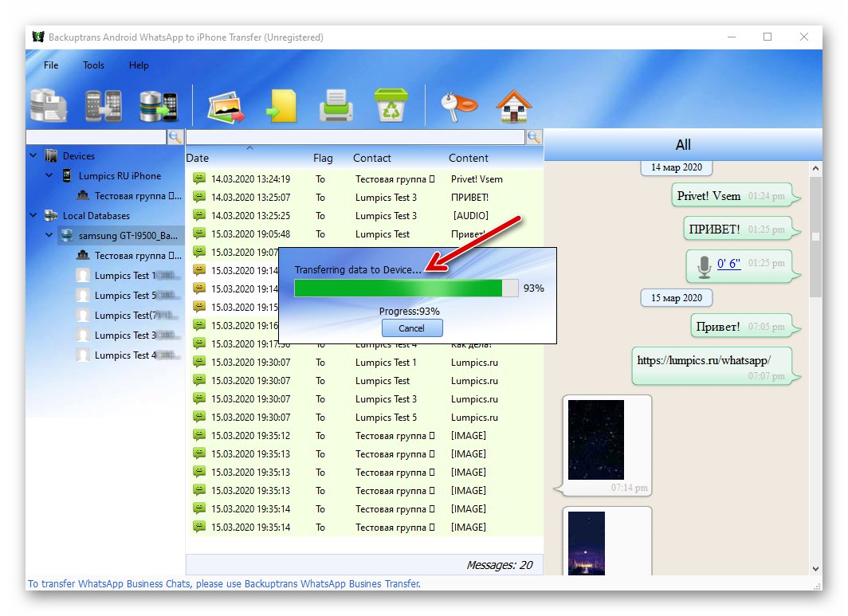Sort messages by the Flag column header
Screen dimensions: 848x616
[323, 158]
